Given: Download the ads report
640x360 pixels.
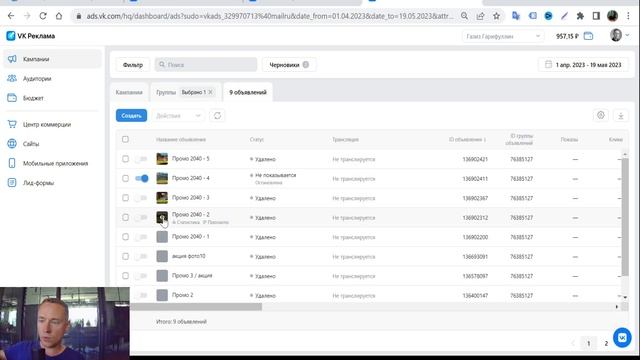Looking at the screenshot, I should pos(621,116).
